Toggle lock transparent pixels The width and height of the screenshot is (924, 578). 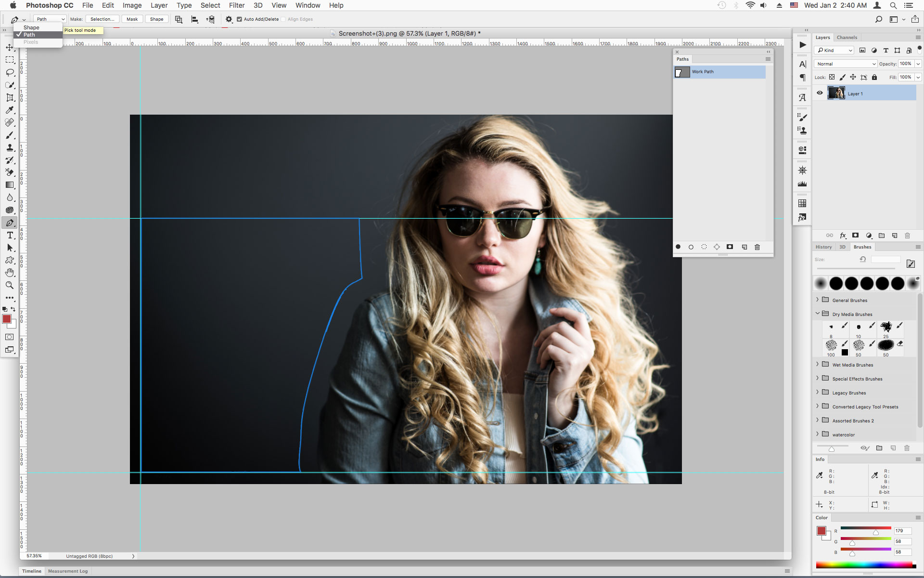[832, 77]
